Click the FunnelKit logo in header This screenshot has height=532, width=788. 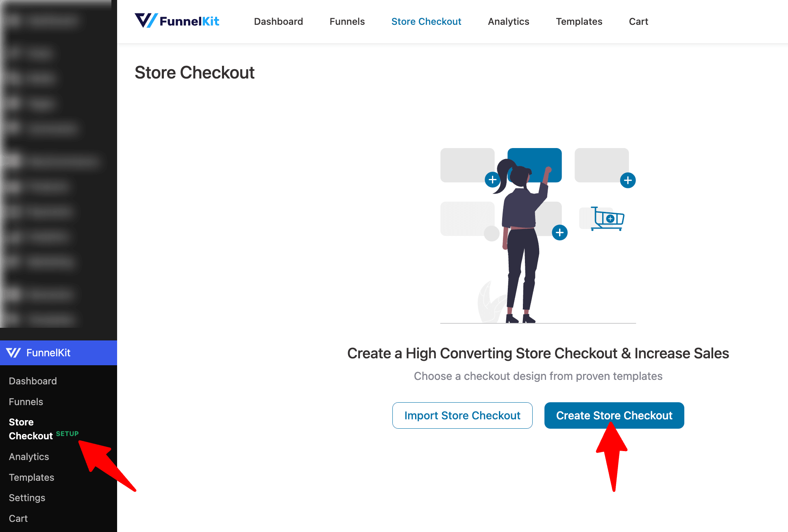pyautogui.click(x=177, y=21)
